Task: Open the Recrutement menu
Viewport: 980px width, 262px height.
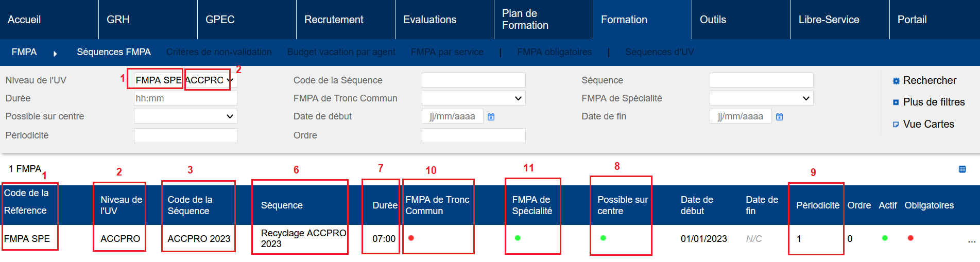Action: pyautogui.click(x=334, y=20)
